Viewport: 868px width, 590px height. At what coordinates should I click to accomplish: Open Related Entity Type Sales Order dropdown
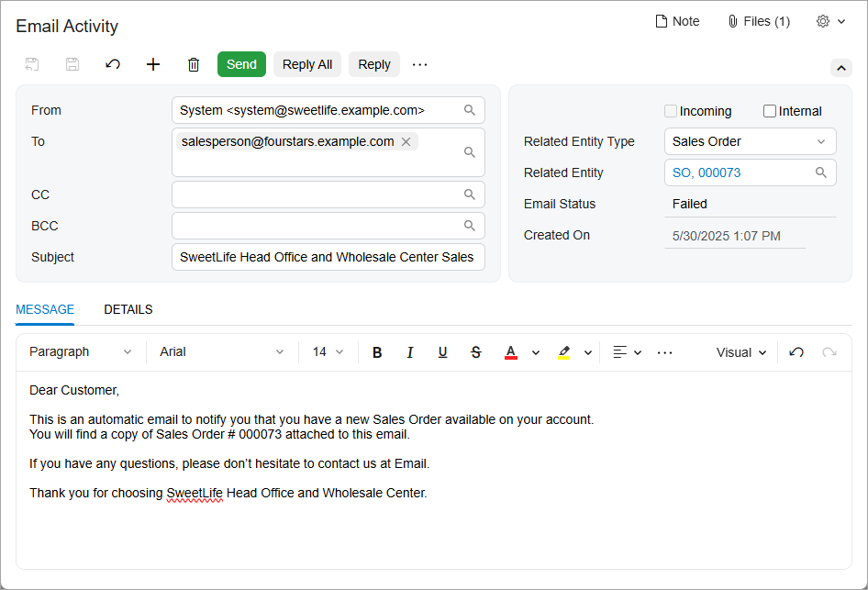click(x=750, y=141)
